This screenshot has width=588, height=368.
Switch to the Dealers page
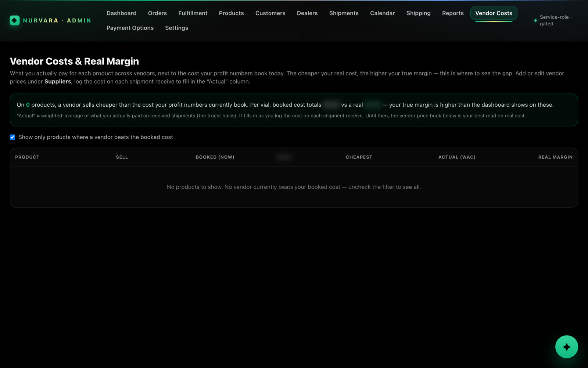click(307, 13)
